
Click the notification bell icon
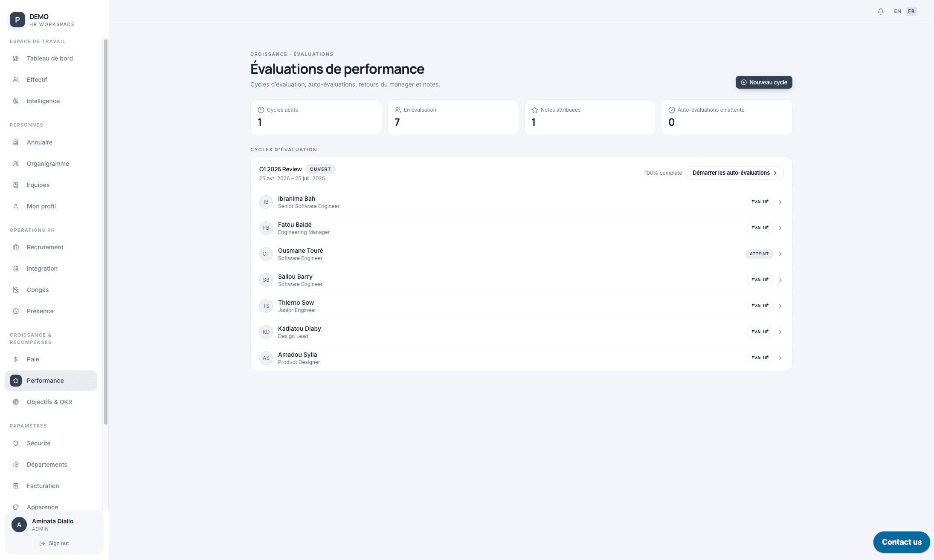tap(881, 12)
